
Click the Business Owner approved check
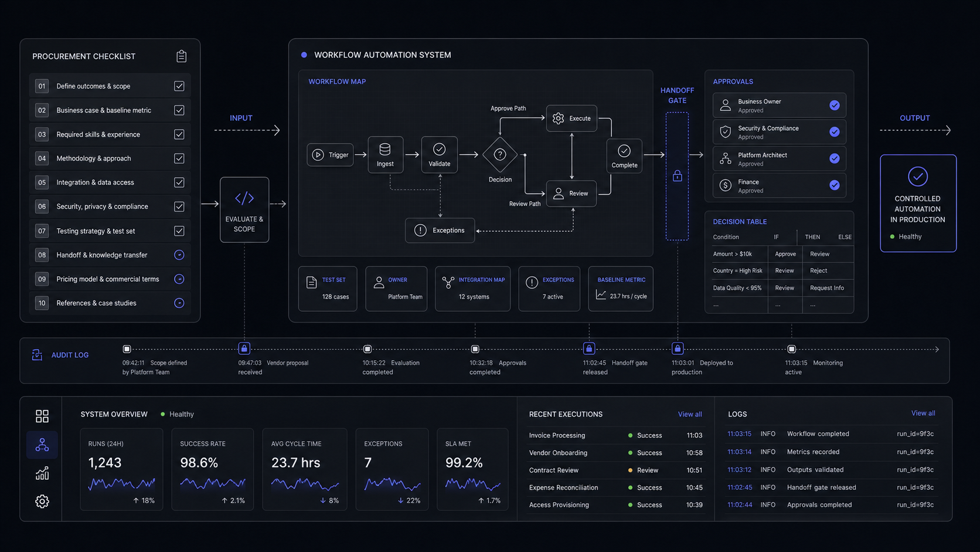[x=835, y=106]
